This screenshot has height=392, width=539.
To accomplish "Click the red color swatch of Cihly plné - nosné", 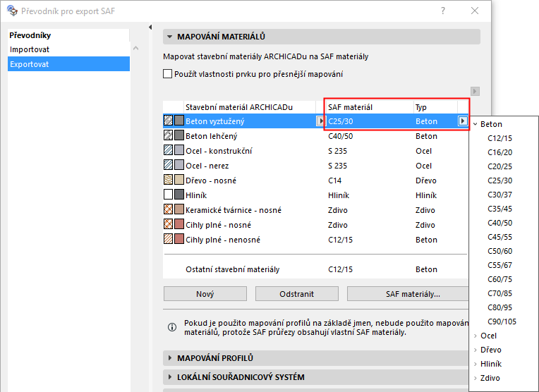I will tap(178, 224).
